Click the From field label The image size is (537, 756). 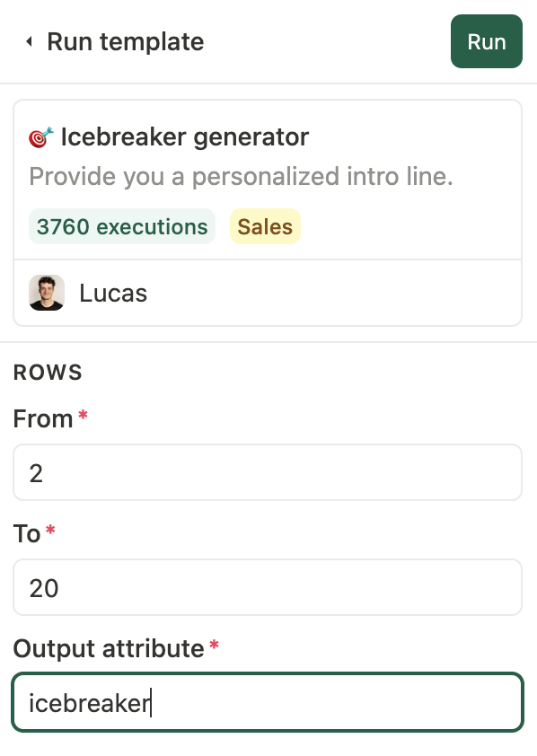point(43,418)
